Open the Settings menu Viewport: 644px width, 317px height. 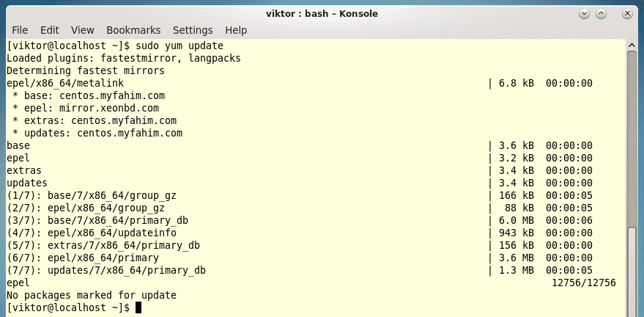(193, 30)
